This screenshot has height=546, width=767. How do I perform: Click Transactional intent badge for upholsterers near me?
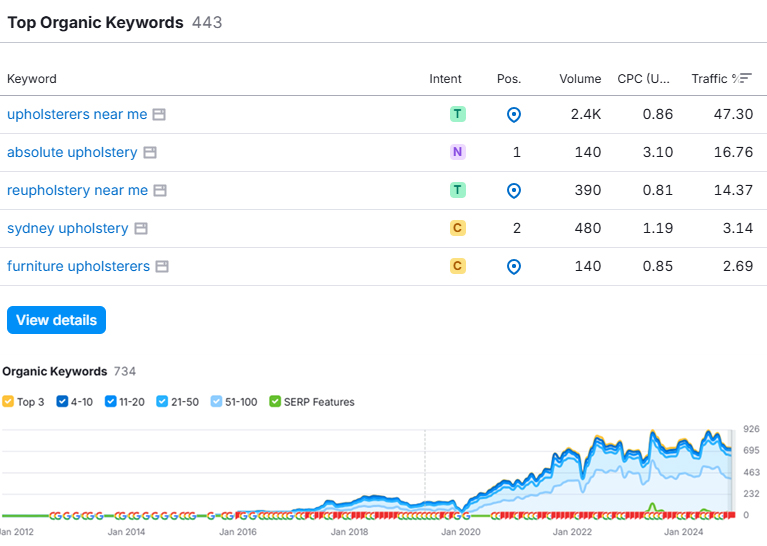pyautogui.click(x=458, y=114)
